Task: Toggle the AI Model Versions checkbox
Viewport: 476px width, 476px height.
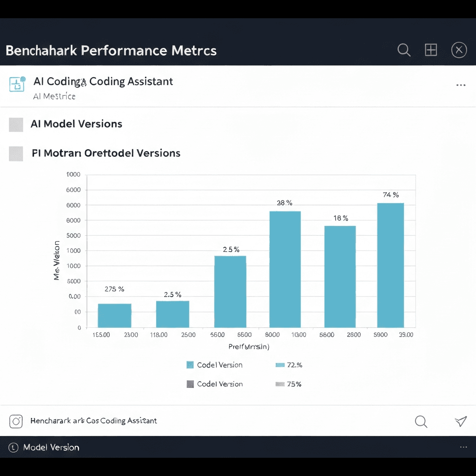Action: 16,125
